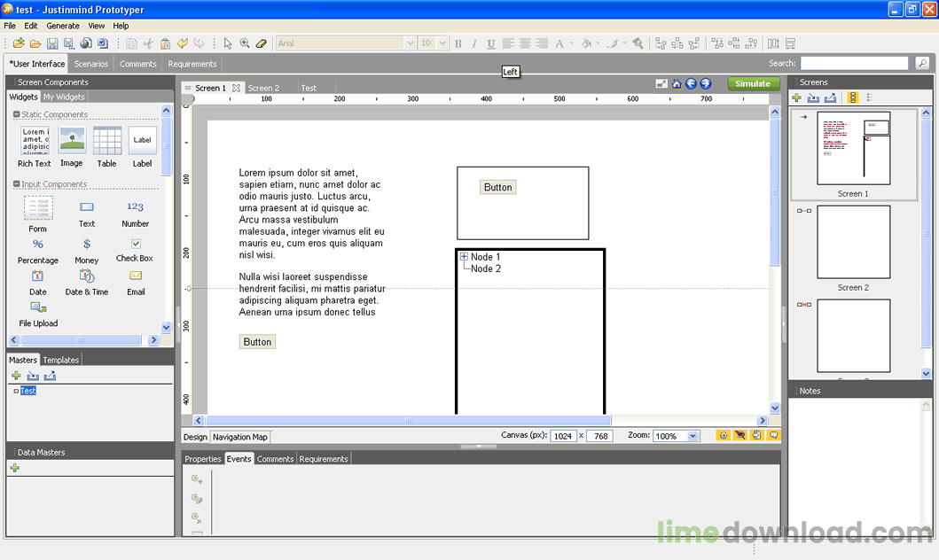939x560 pixels.
Task: Open the Generate menu
Action: [x=63, y=26]
